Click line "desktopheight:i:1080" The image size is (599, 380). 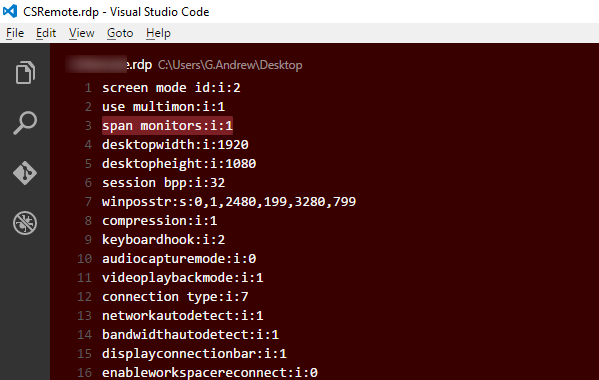(x=179, y=163)
